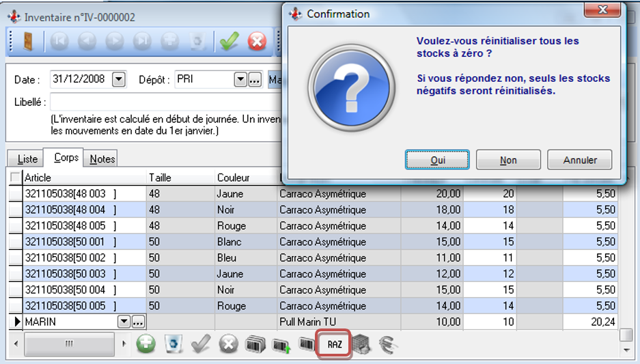Click the green plus add line icon
Image resolution: width=640 pixels, height=364 pixels.
[145, 344]
